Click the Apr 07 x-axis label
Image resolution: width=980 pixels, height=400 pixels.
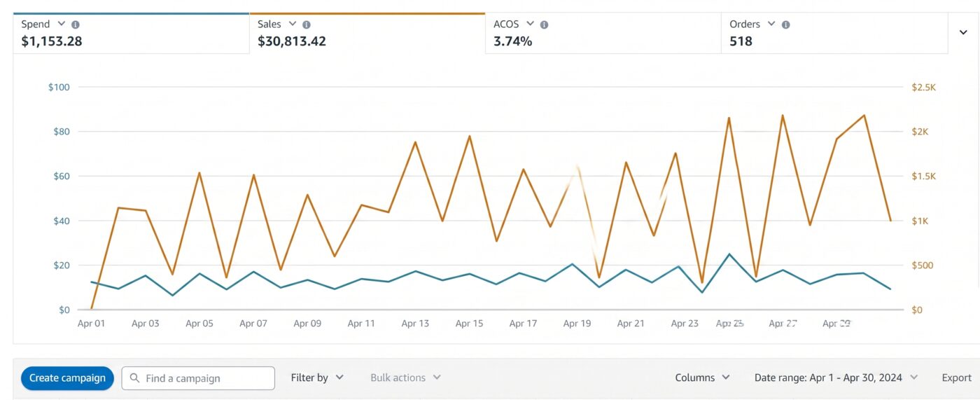point(253,324)
